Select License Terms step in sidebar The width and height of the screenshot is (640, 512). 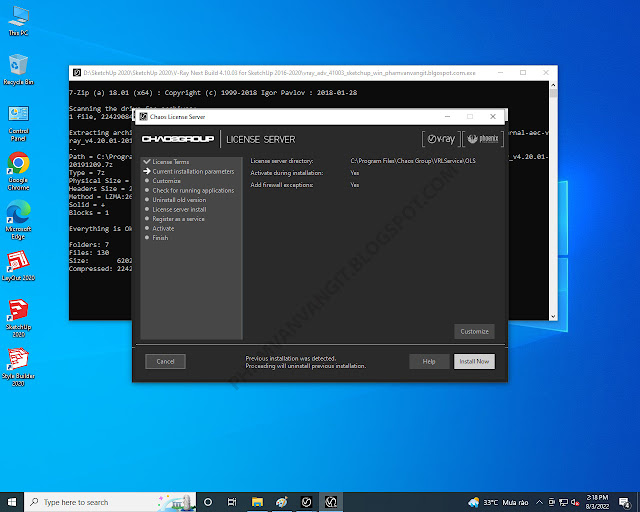(171, 162)
